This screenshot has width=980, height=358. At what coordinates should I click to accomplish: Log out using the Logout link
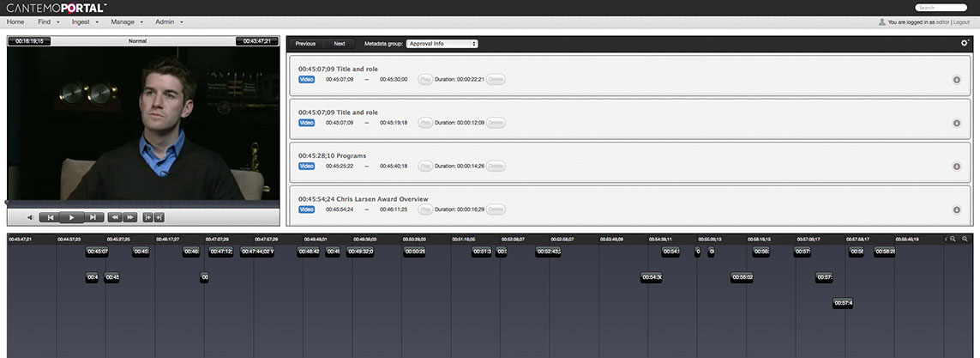click(961, 22)
